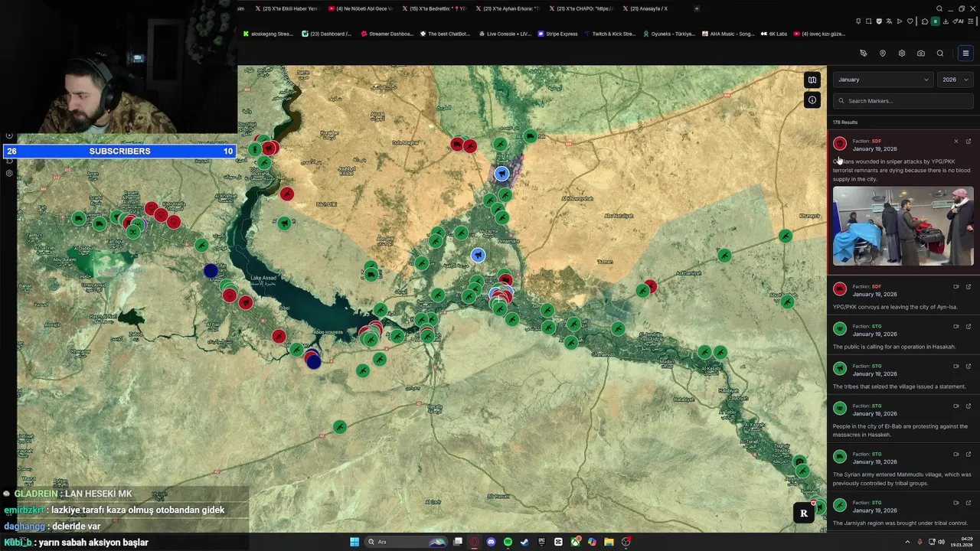Select the Mahmudlu village entry
The height and width of the screenshot is (551, 980).
point(903,468)
